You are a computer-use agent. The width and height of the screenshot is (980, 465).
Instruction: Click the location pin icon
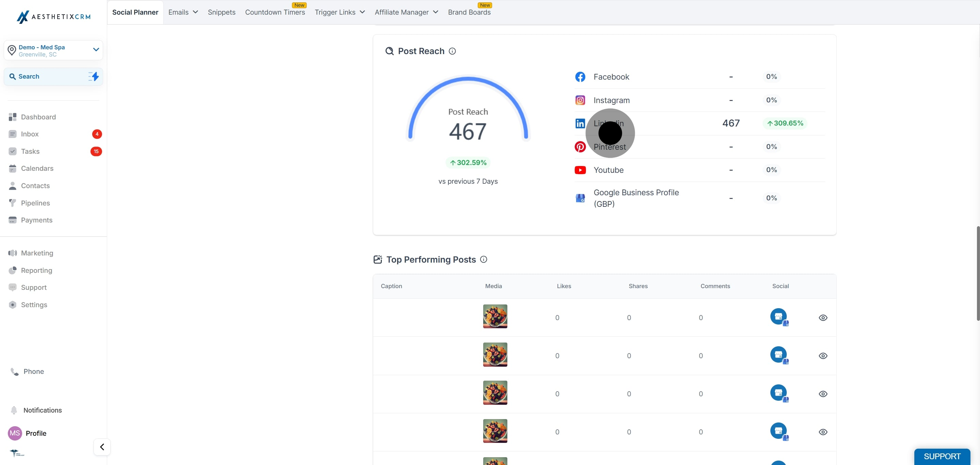click(12, 50)
